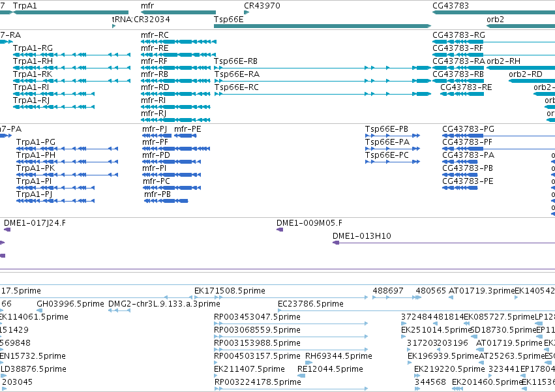Click feature label 488697

[388, 291]
